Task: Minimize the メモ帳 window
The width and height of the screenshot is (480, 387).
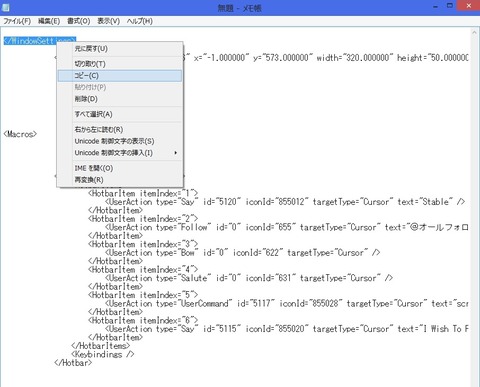Action: coord(435,6)
